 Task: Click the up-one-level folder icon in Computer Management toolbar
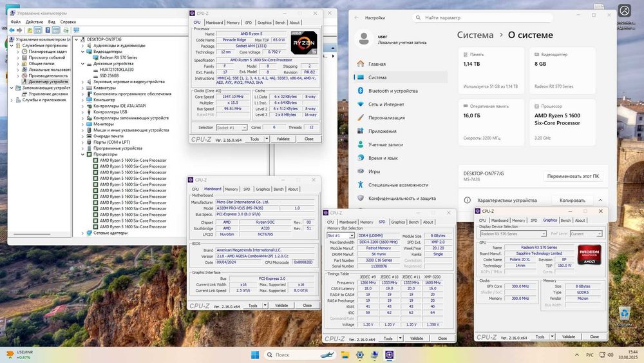(30, 30)
